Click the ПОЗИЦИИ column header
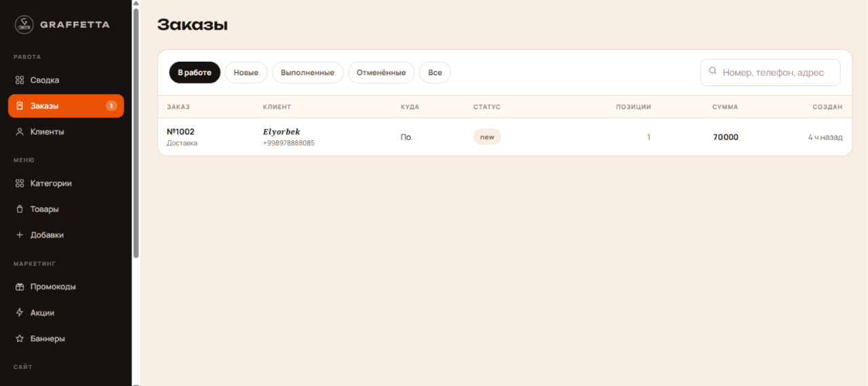This screenshot has width=868, height=386. click(x=633, y=107)
